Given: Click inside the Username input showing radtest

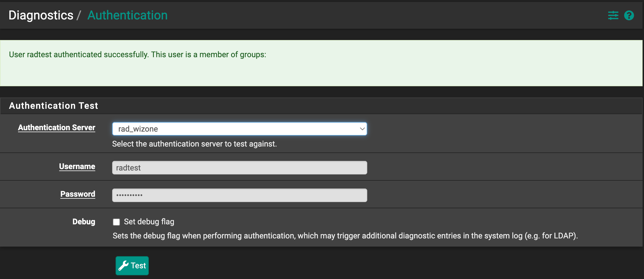Looking at the screenshot, I should [x=240, y=167].
